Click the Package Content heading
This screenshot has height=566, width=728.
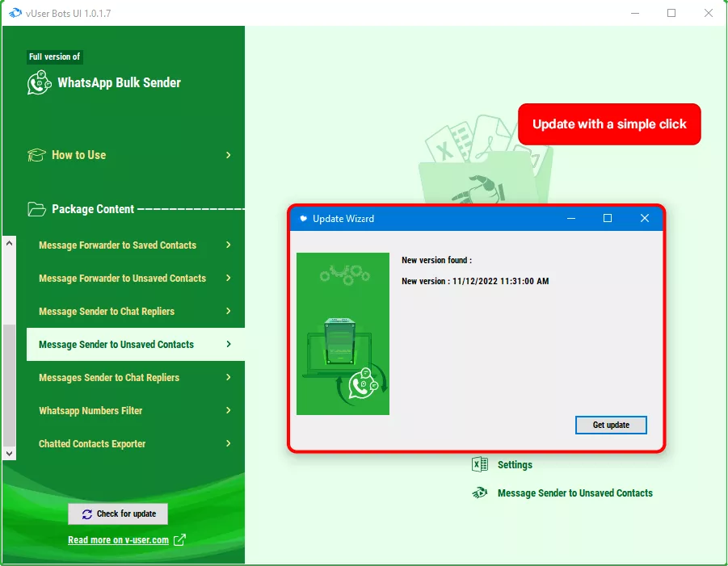pyautogui.click(x=93, y=209)
